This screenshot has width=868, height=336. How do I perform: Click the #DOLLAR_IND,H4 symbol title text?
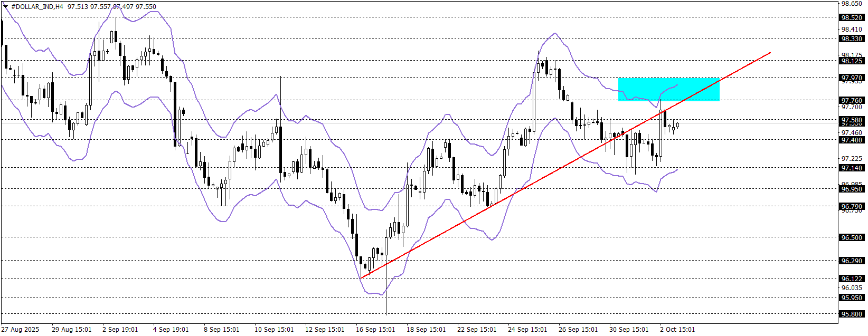click(x=37, y=7)
